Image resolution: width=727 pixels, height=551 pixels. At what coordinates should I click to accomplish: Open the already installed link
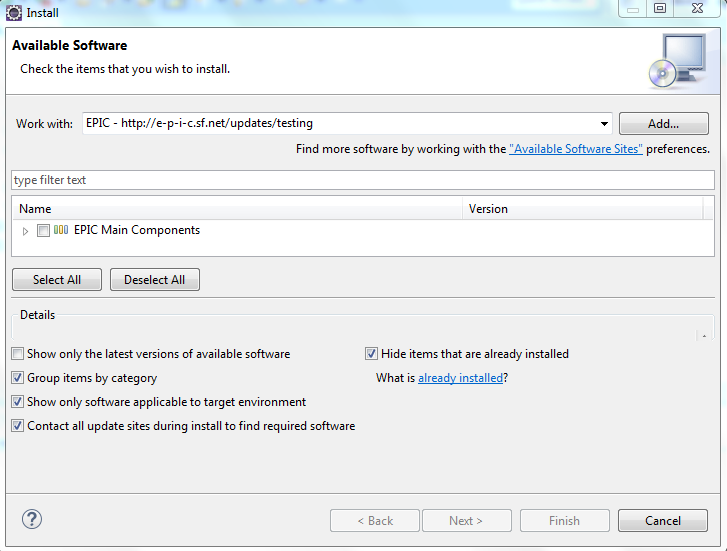coord(460,378)
